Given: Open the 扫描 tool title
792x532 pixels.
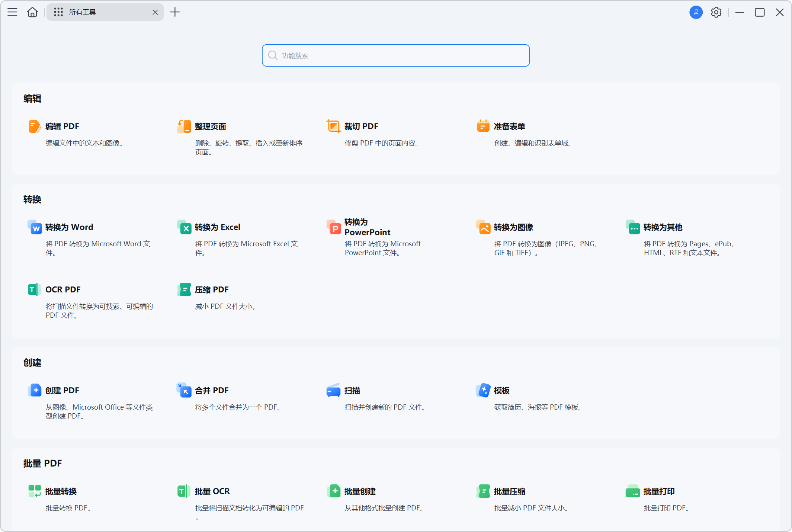Looking at the screenshot, I should [352, 391].
